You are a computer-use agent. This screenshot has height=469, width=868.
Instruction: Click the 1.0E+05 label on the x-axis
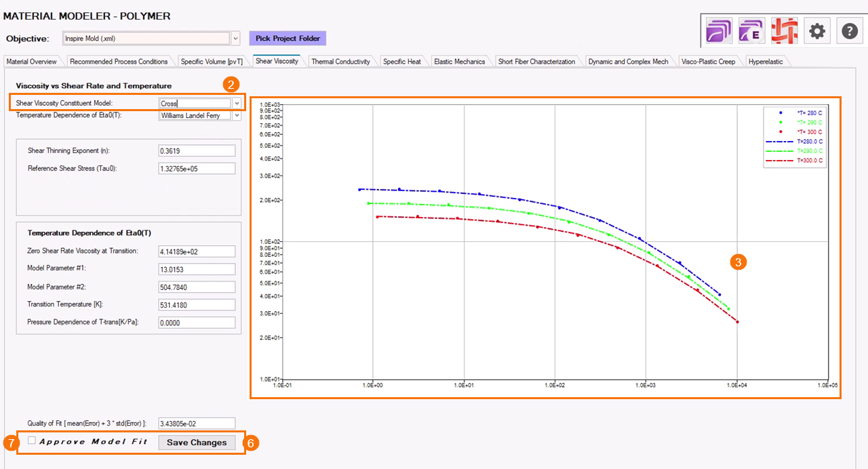click(828, 385)
